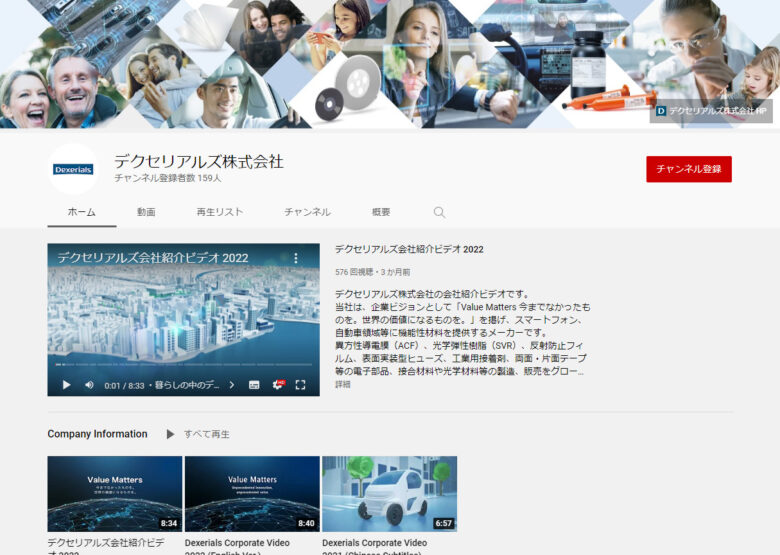780x555 pixels.
Task: Click the 0:01 / 8:33 time display
Action: click(x=124, y=385)
